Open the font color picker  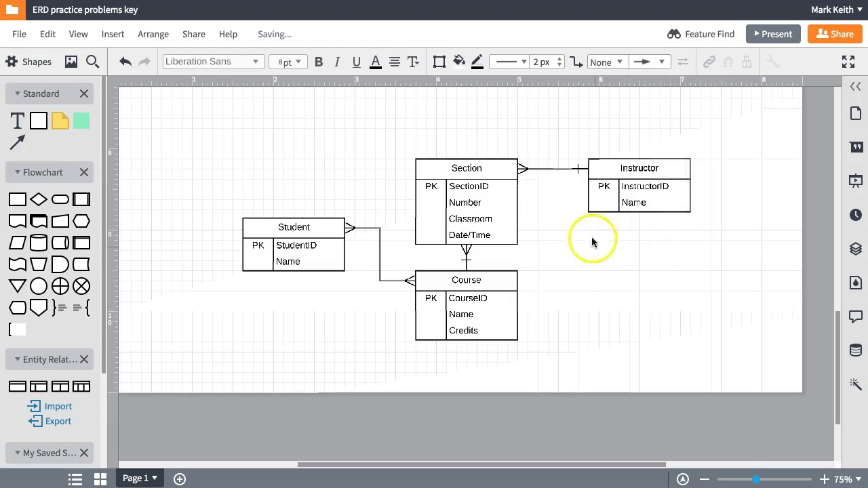pyautogui.click(x=376, y=62)
